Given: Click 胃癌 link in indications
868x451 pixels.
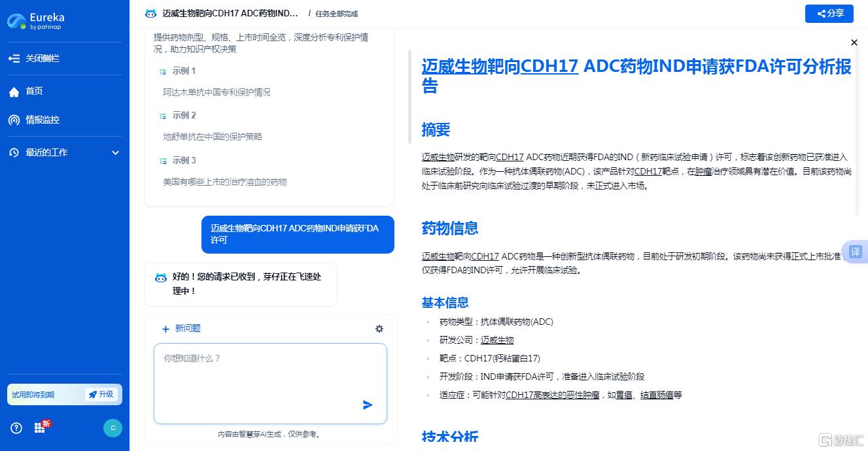Looking at the screenshot, I should tap(624, 395).
